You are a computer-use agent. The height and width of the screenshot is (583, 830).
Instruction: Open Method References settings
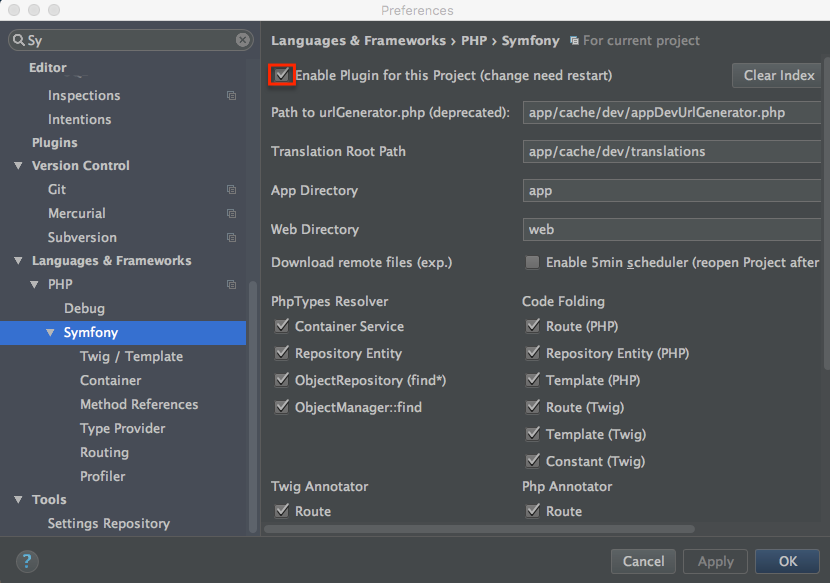[x=139, y=404]
